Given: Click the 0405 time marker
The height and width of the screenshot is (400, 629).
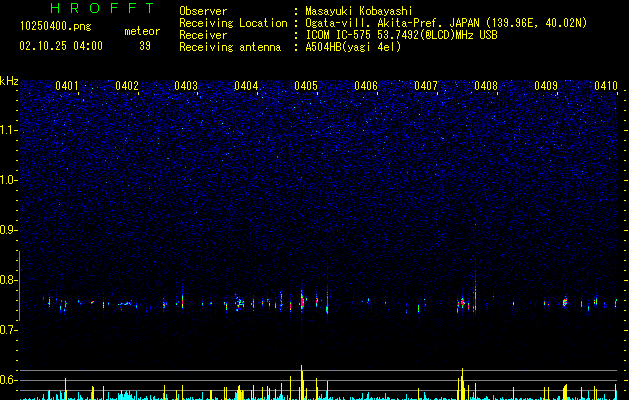Looking at the screenshot, I should point(306,86).
